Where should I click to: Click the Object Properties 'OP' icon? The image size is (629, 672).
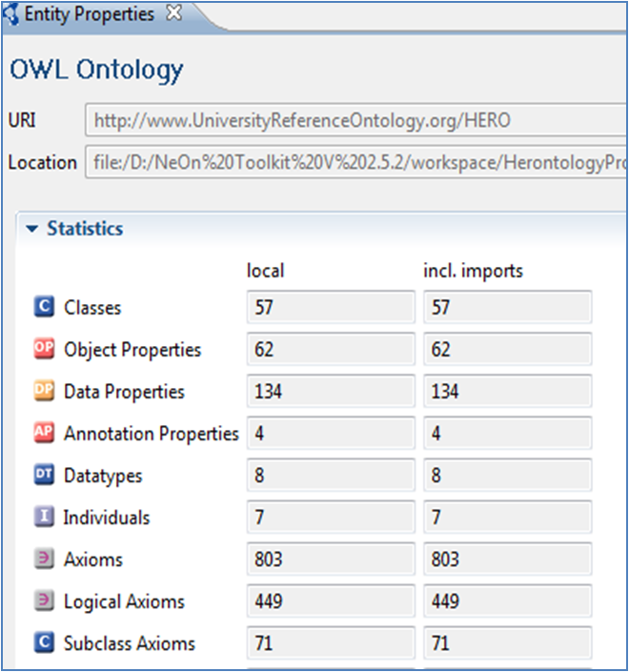[x=44, y=348]
